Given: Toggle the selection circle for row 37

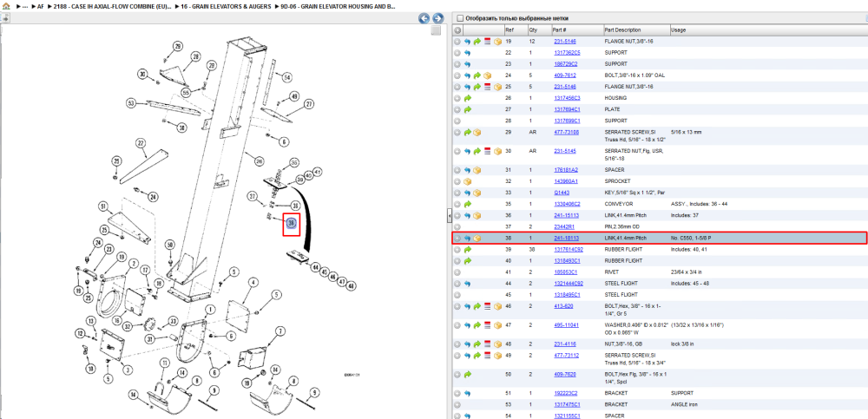Looking at the screenshot, I should tap(457, 227).
